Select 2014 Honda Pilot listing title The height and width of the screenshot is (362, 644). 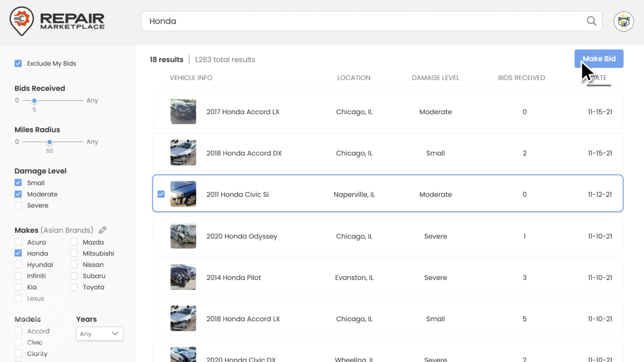pos(233,278)
